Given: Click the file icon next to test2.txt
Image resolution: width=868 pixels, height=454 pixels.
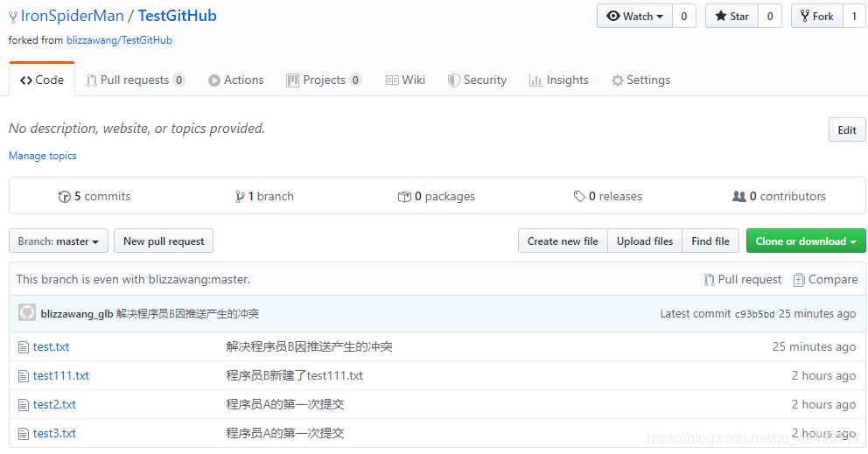Looking at the screenshot, I should [x=24, y=405].
